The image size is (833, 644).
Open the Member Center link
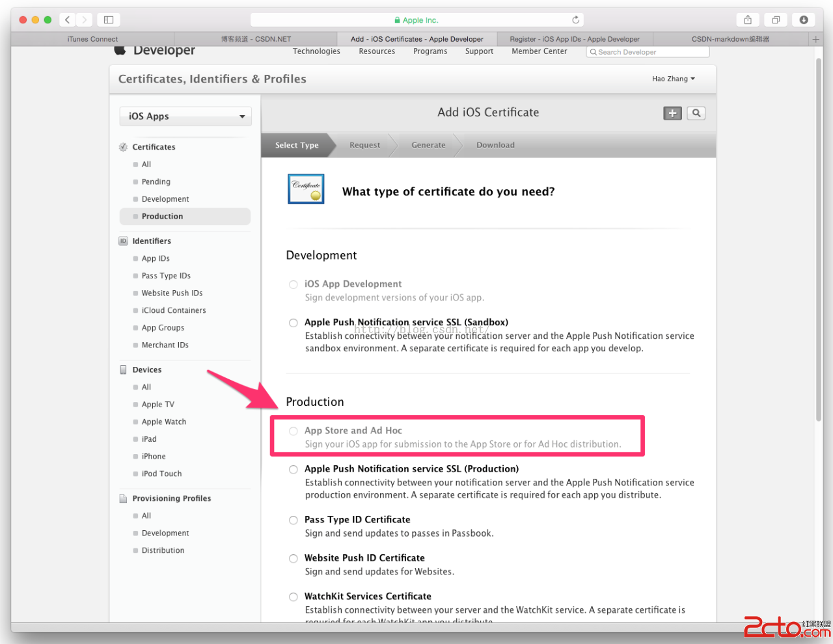pyautogui.click(x=539, y=51)
